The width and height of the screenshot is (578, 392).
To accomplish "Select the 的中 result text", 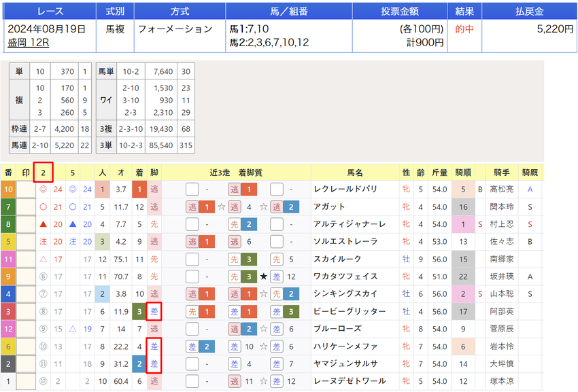I will pos(464,29).
